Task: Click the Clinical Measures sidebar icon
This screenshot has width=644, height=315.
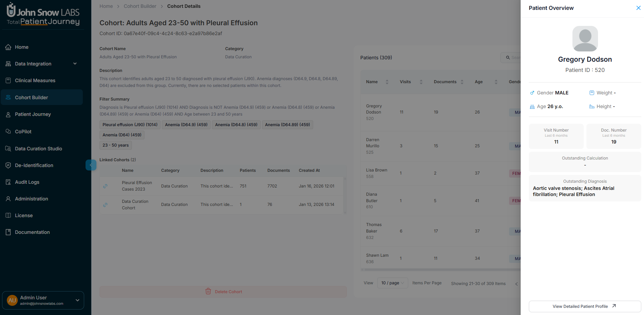Action: [8, 80]
